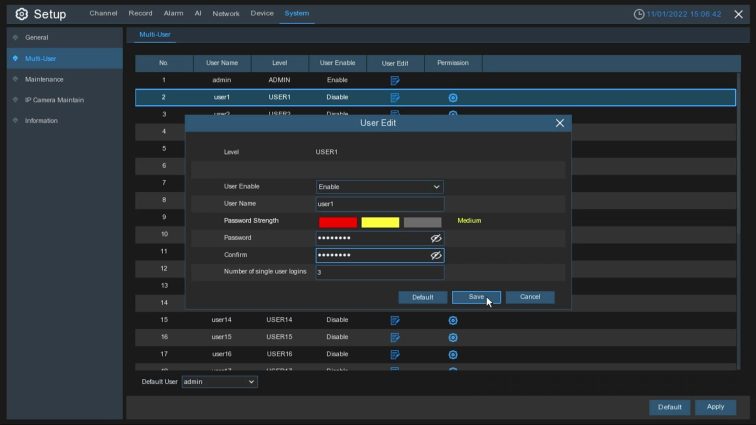Image resolution: width=756 pixels, height=425 pixels.
Task: Cancel the User Edit dialog
Action: (x=530, y=297)
